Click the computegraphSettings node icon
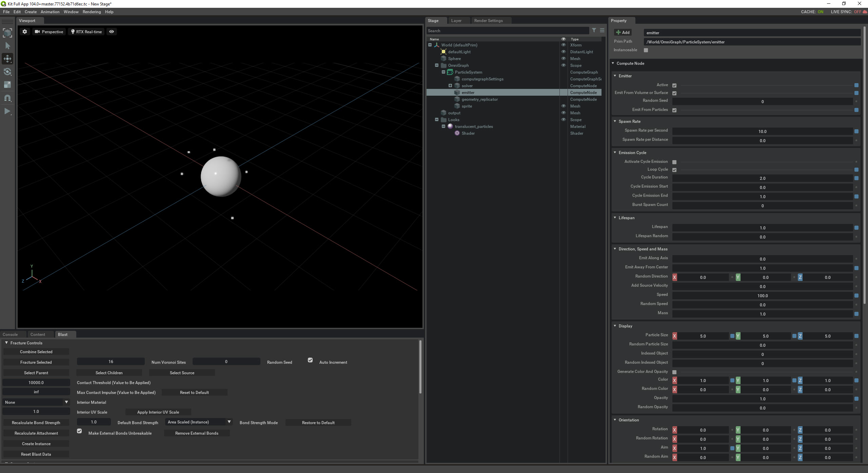The width and height of the screenshot is (868, 473). coord(457,79)
